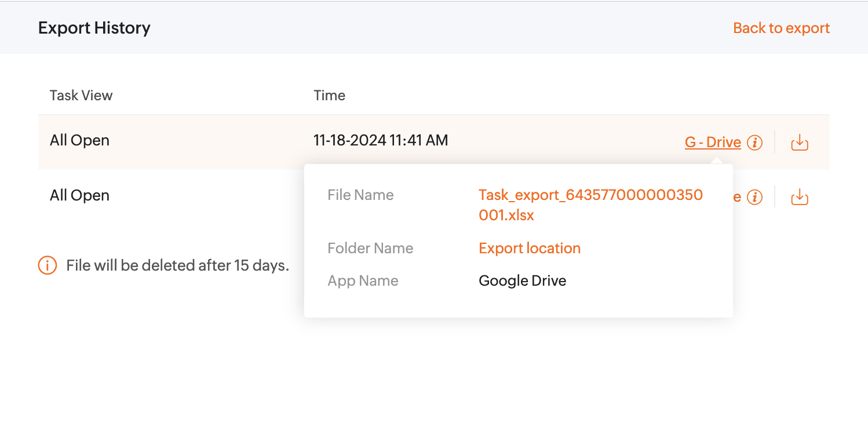Click the App Name label in popup
The image size is (868, 430).
[363, 280]
